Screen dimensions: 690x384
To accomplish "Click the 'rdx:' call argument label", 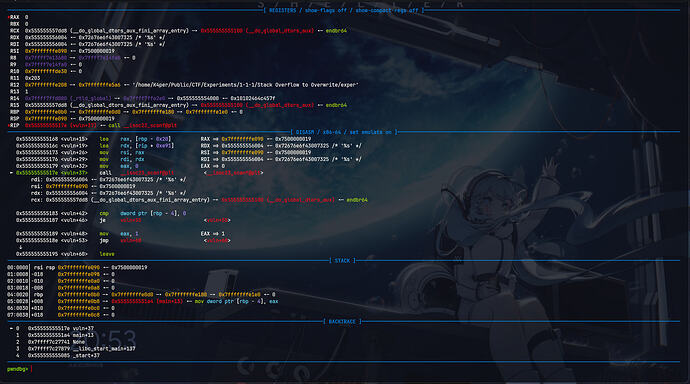I will 37,193.
